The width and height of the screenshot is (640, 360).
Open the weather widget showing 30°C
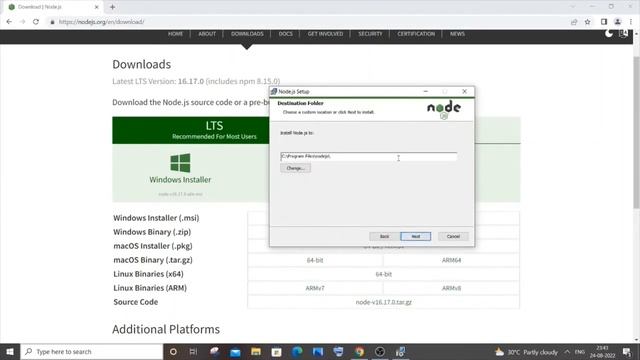tap(526, 352)
